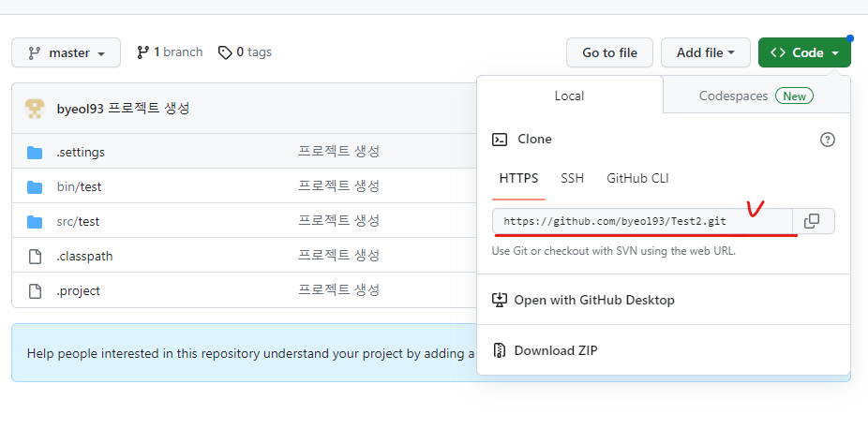Click the bin/test row commit message
This screenshot has height=429, width=868.
338,186
